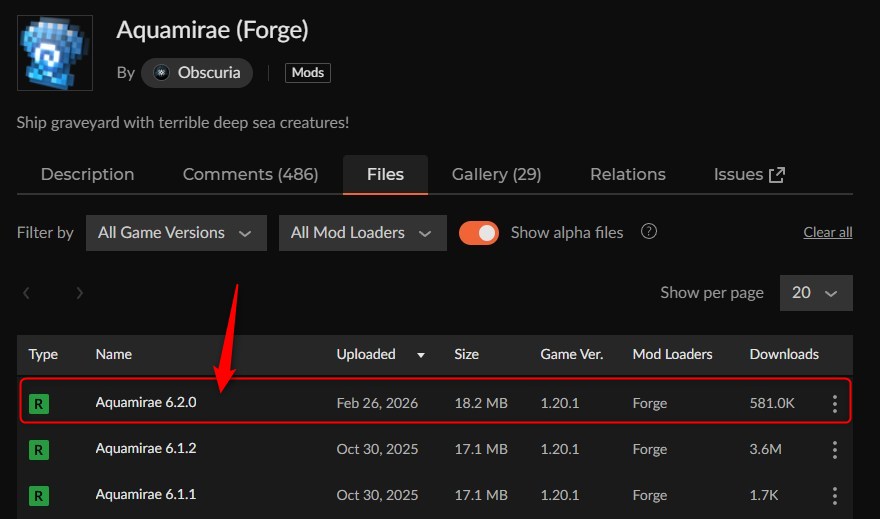880x519 pixels.
Task: Expand the All Mod Loaders dropdown
Action: click(362, 233)
